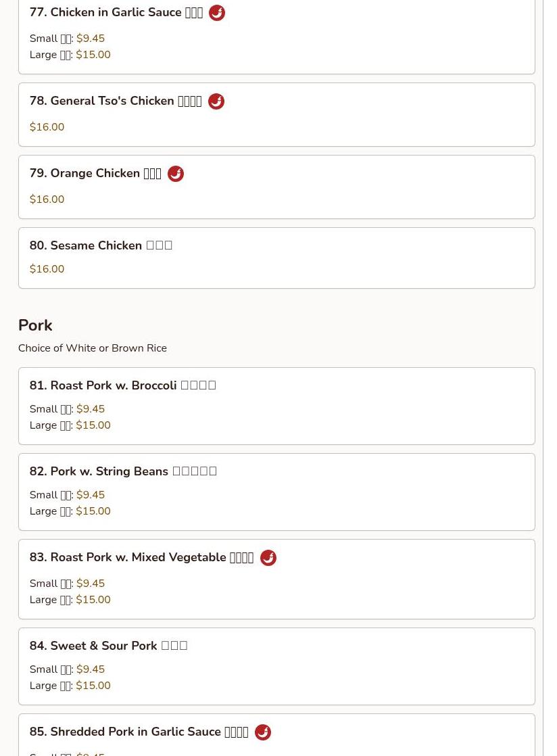Select Small $9.45 price for Pork w. String Beans
Viewport: 557px width, 756px height.
tap(90, 495)
